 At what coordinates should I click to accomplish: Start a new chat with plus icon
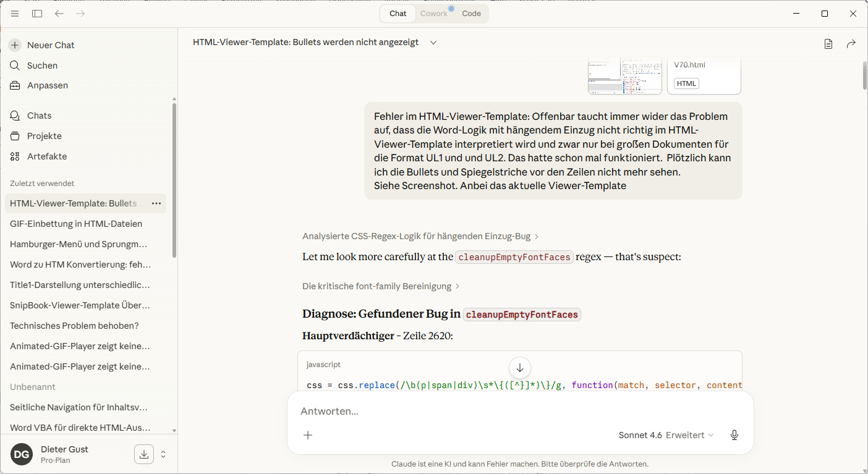click(x=15, y=45)
